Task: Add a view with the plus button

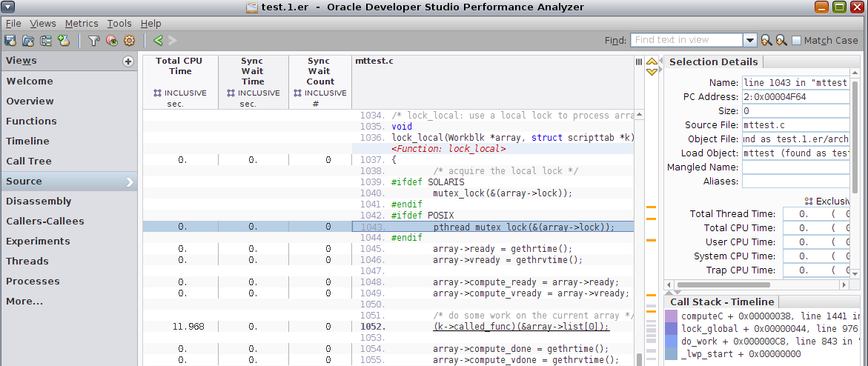Action: pos(128,61)
